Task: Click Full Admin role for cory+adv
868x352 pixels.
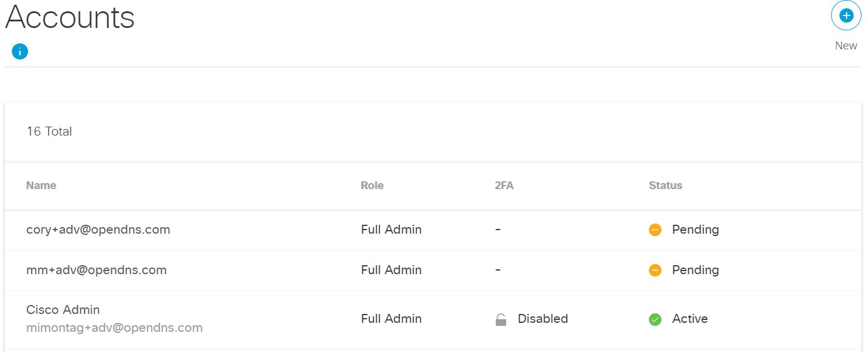Action: click(x=391, y=230)
